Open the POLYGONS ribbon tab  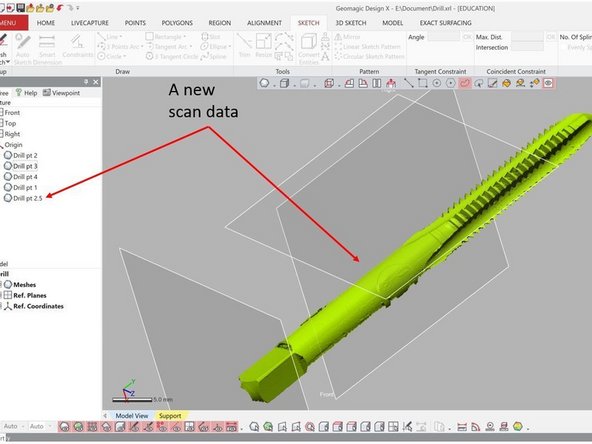tap(177, 23)
